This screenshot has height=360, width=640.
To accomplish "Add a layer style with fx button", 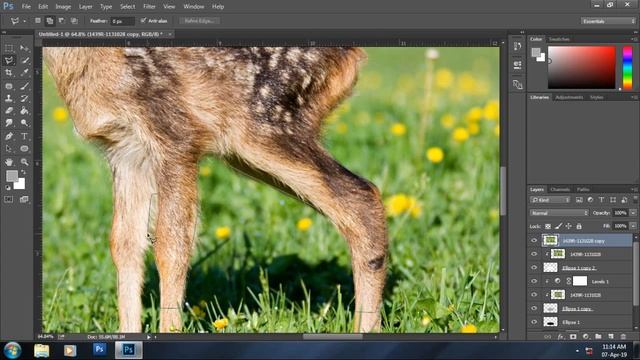I will coord(561,337).
